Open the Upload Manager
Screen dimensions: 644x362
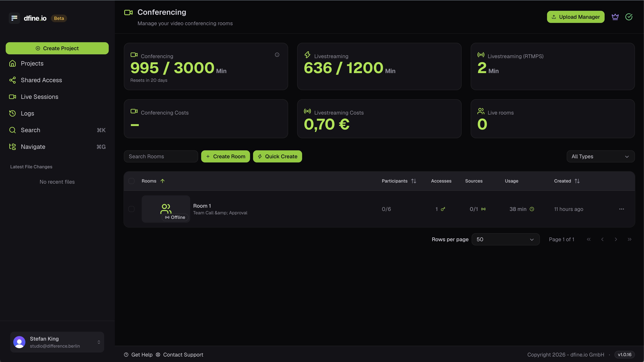(x=575, y=17)
